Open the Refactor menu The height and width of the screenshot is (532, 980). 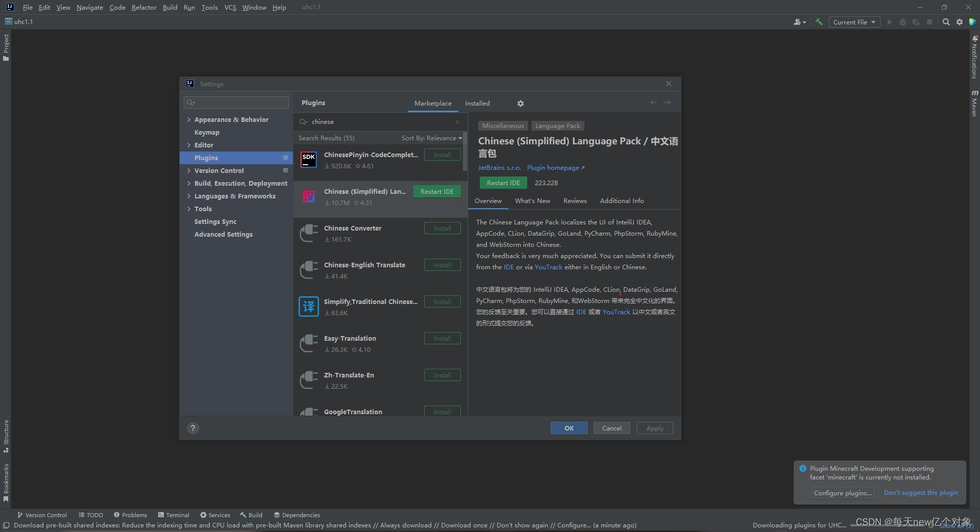coord(144,7)
